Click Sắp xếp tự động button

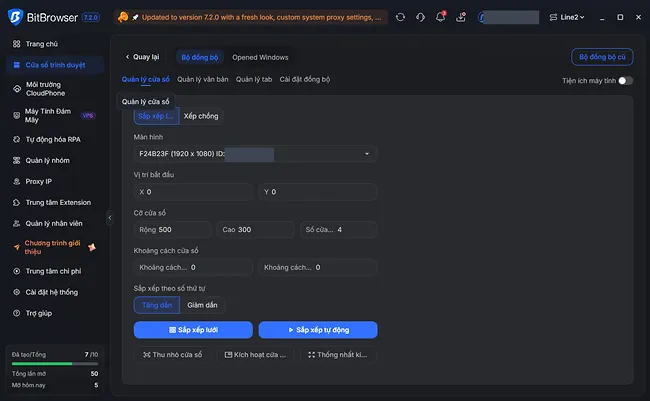(x=318, y=330)
